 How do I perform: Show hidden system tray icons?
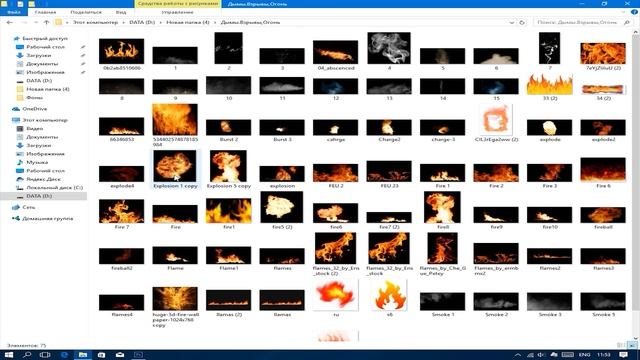coord(518,355)
